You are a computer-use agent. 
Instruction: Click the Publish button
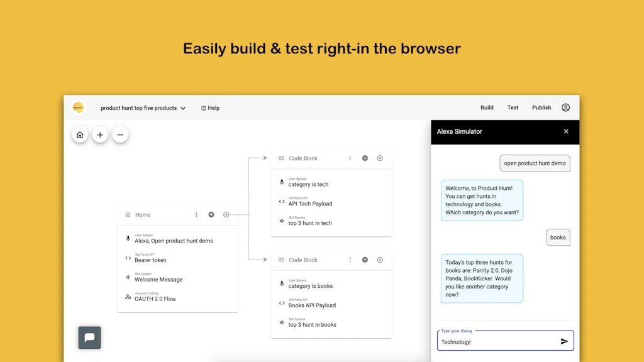541,107
